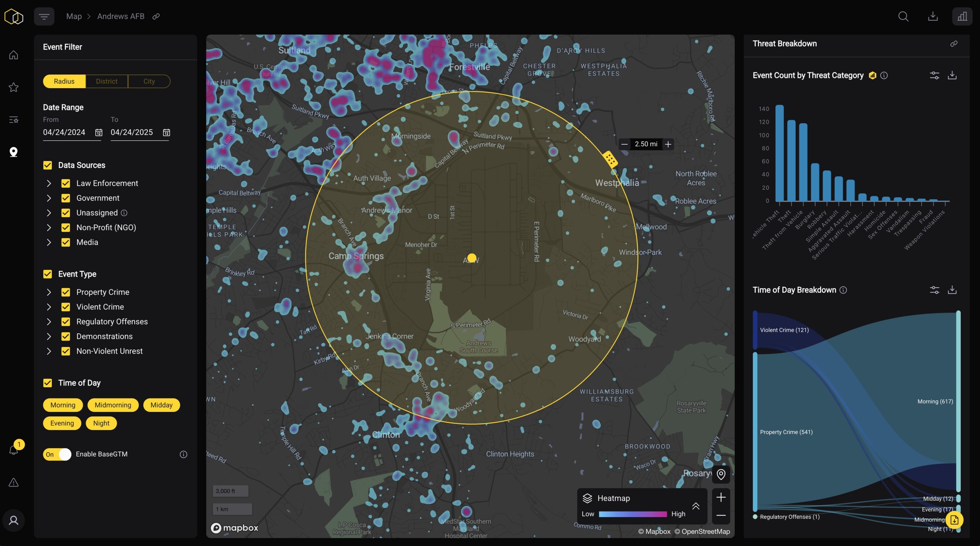Click the Map breadcrumb link
The height and width of the screenshot is (546, 980).
click(x=74, y=16)
